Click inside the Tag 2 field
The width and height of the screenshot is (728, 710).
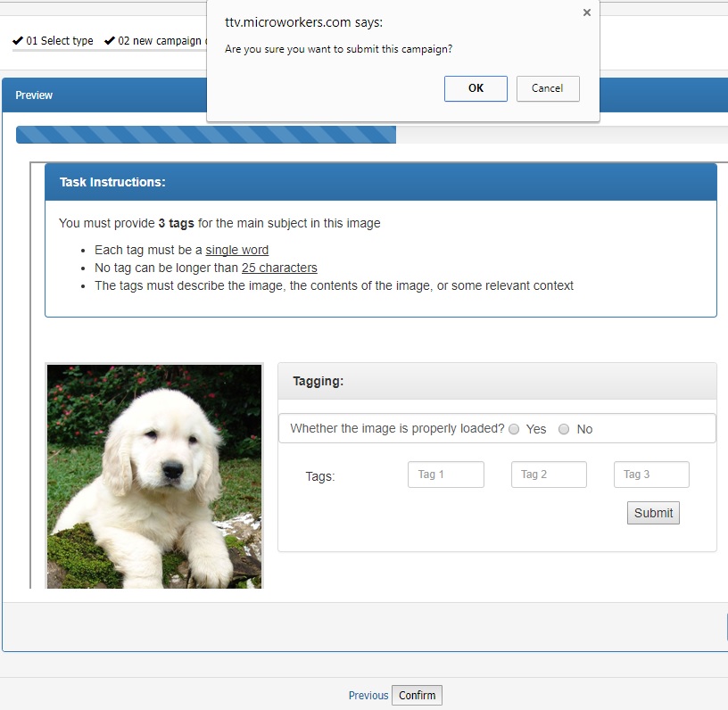pyautogui.click(x=548, y=475)
